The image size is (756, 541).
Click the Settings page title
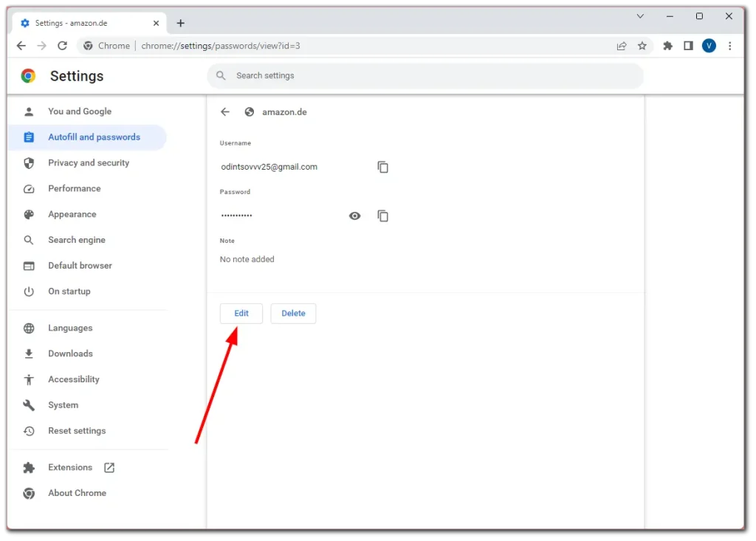(77, 76)
